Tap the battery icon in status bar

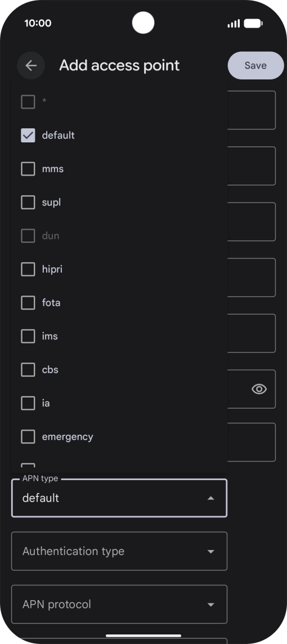point(253,24)
